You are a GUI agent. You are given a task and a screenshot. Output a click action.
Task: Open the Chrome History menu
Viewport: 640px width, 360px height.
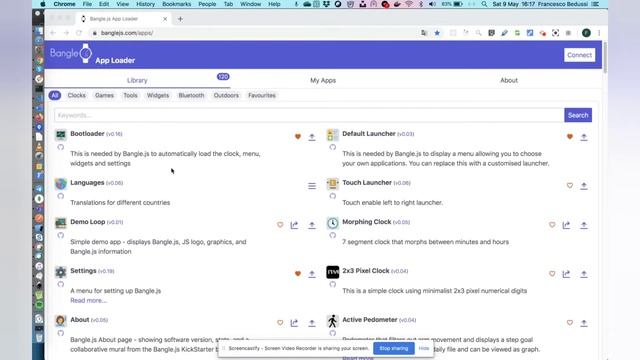[145, 4]
